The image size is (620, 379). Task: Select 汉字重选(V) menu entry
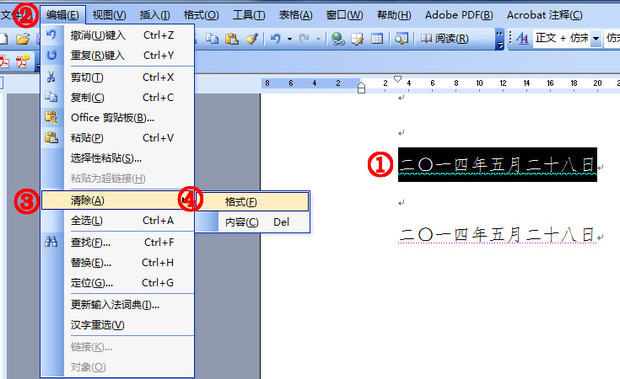[x=118, y=325]
